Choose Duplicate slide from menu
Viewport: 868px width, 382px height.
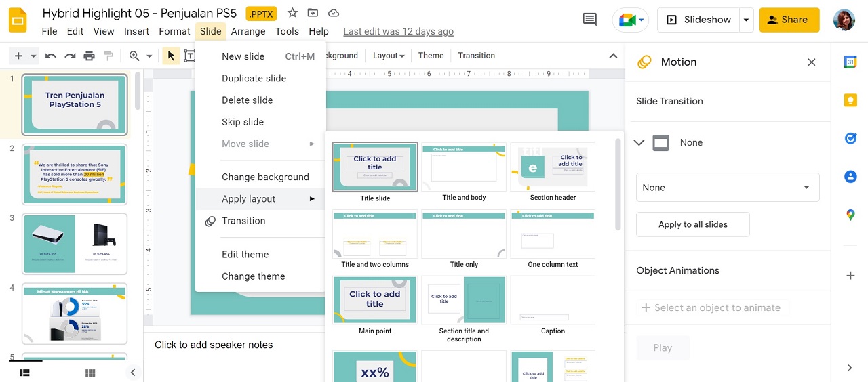point(254,78)
